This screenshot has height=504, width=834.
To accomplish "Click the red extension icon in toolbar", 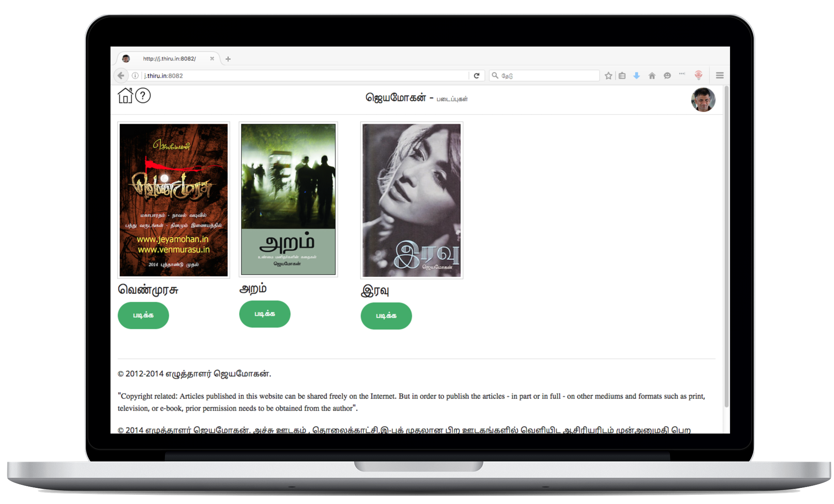I will 698,75.
